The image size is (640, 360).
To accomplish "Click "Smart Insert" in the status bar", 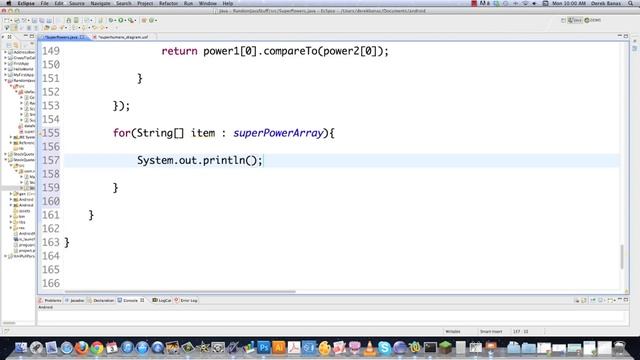I will tap(491, 331).
